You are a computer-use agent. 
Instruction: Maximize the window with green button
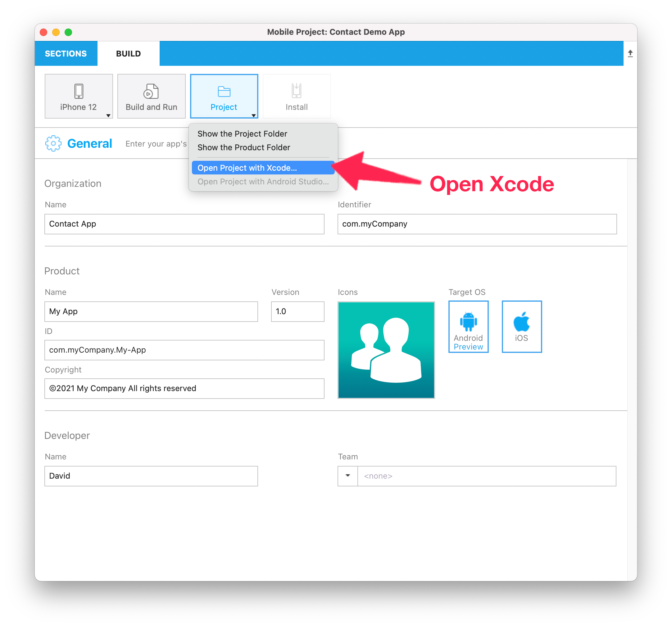[69, 32]
